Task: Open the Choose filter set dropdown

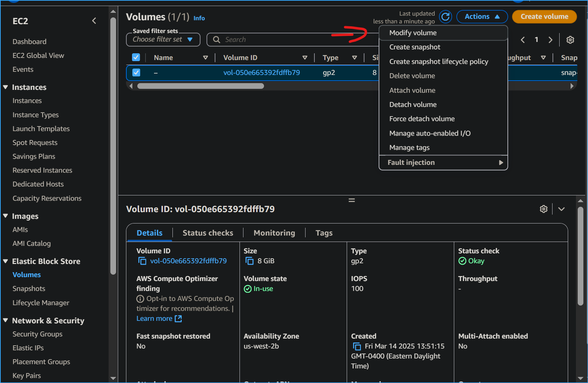Action: tap(163, 39)
